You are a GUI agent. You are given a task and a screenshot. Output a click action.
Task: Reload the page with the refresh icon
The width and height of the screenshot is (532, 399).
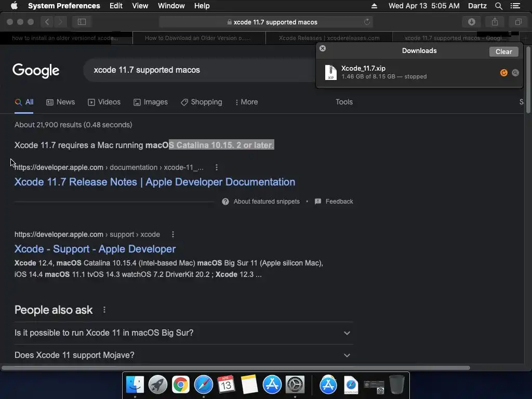click(x=367, y=22)
